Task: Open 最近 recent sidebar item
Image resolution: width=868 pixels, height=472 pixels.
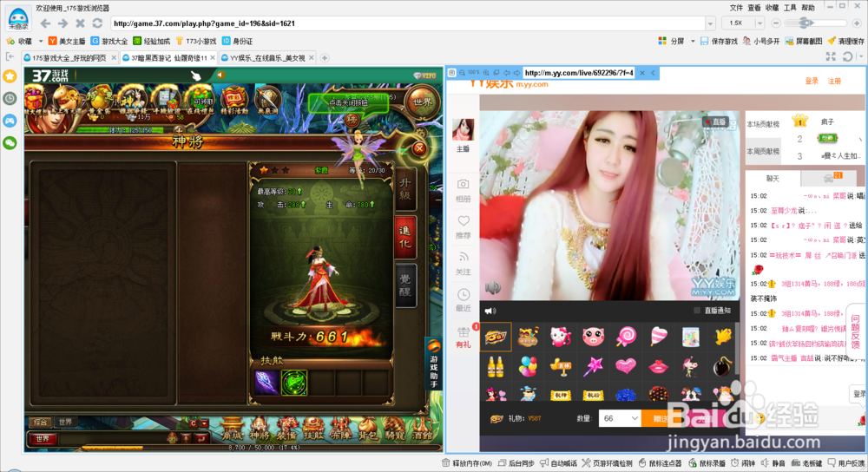Action: point(463,300)
